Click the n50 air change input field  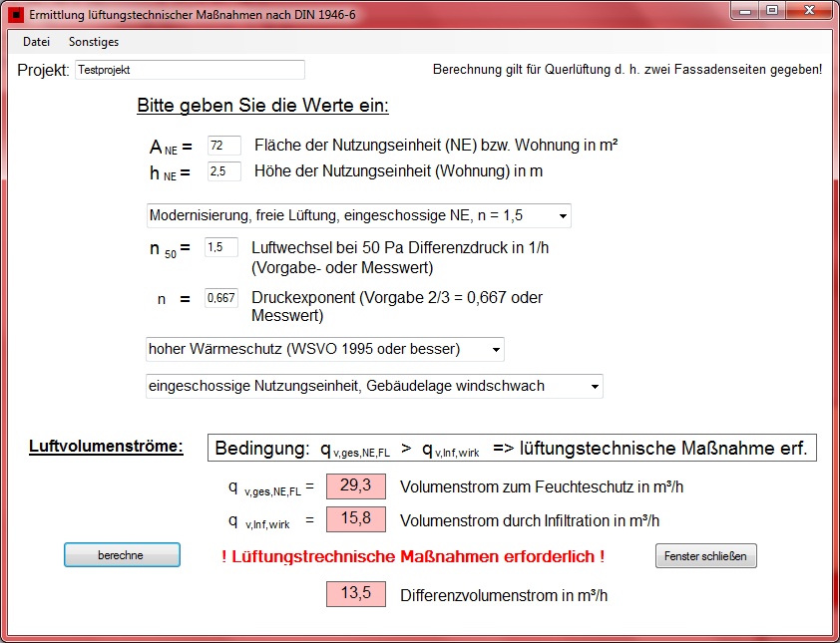point(221,247)
